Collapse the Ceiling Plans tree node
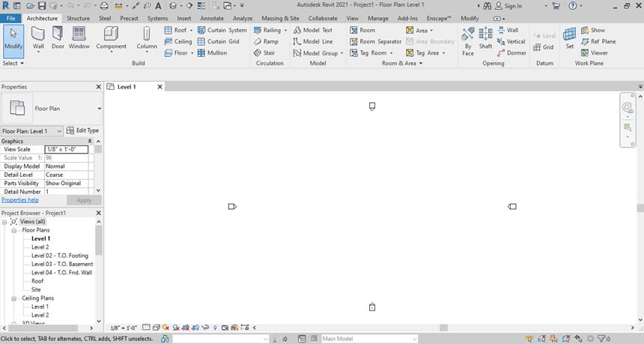644x344 pixels. [14, 298]
